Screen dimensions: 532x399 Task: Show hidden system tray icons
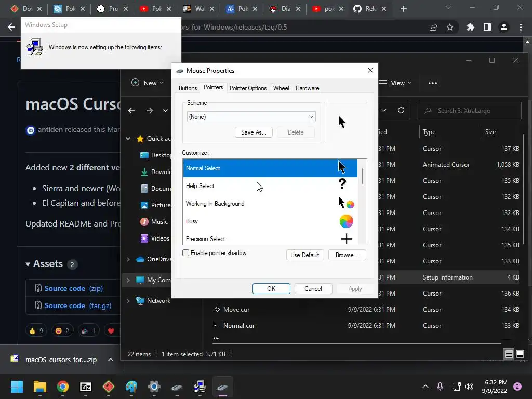point(425,387)
